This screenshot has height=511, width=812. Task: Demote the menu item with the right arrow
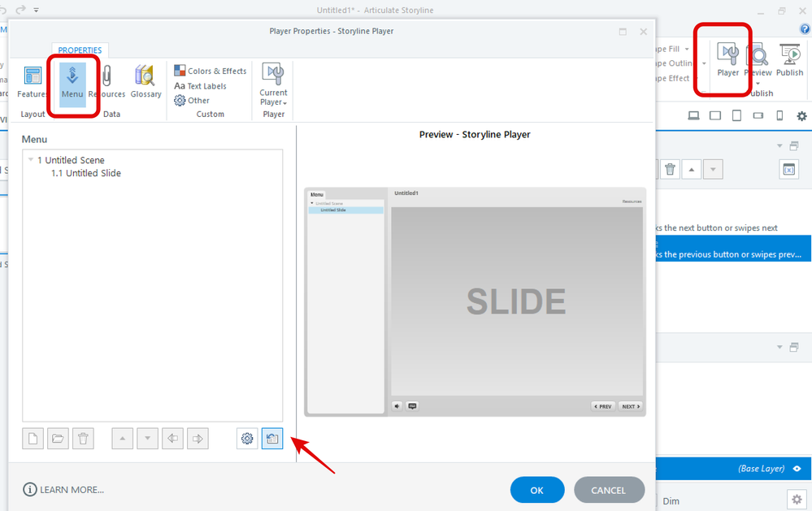(198, 439)
